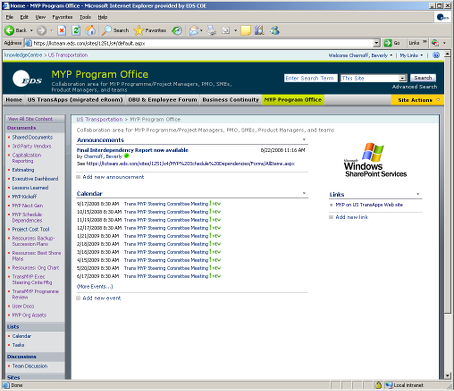This screenshot has width=454, height=391.
Task: Click the Print icon
Action: [211, 31]
